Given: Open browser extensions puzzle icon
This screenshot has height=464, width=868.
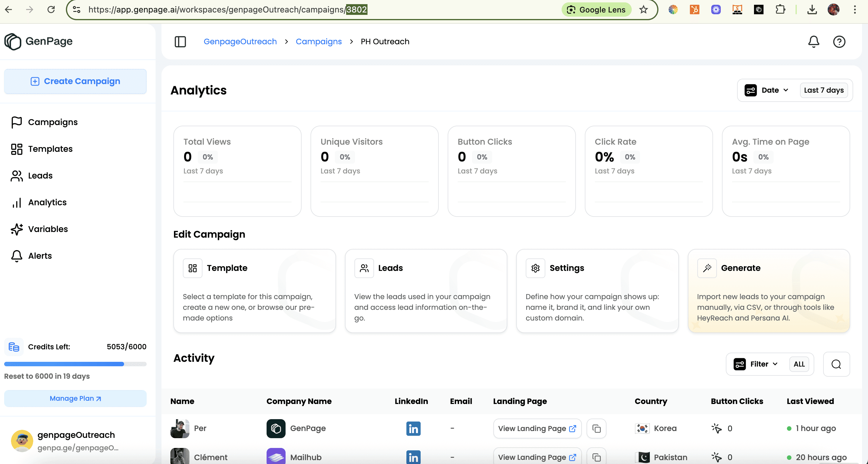Looking at the screenshot, I should pyautogui.click(x=780, y=10).
